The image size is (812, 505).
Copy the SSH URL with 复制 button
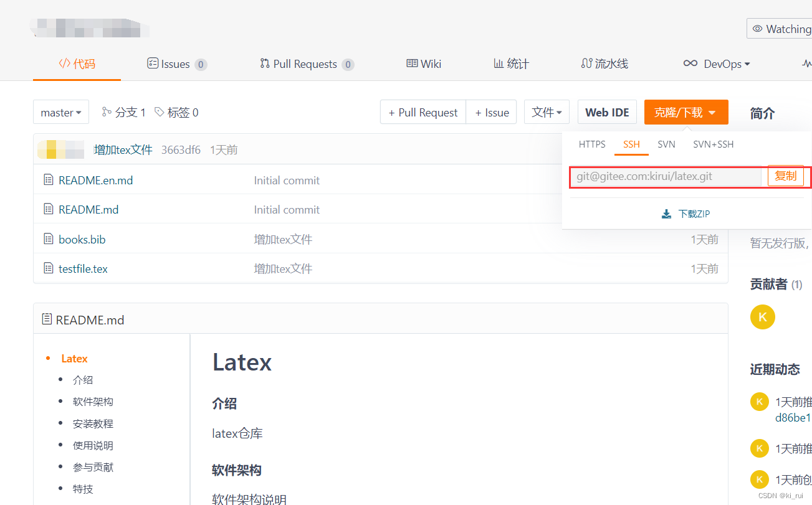pos(786,176)
